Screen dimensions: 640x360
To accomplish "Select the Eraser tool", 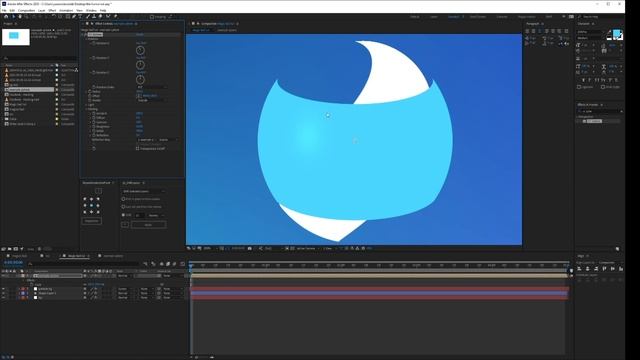I will click(x=100, y=17).
